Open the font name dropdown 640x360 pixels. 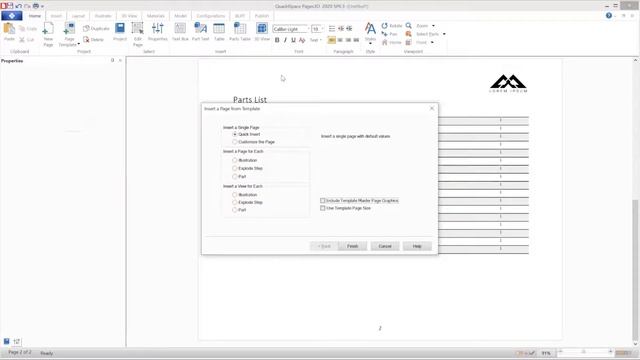pos(308,29)
